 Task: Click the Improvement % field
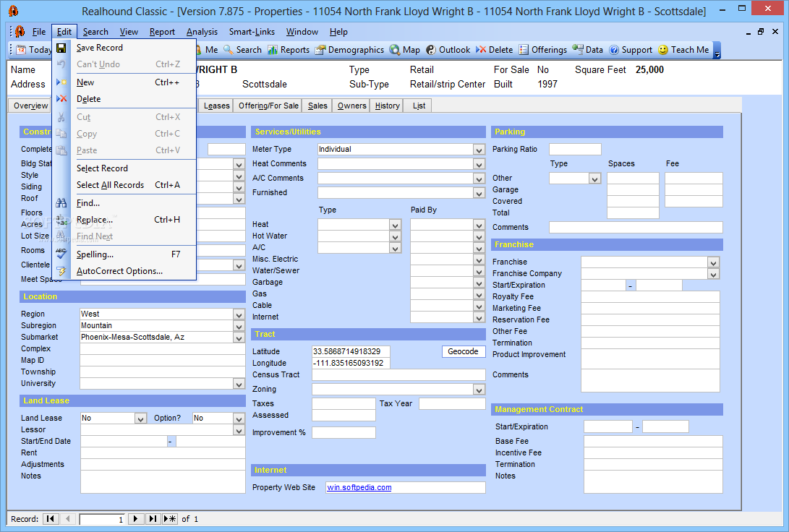pyautogui.click(x=344, y=432)
